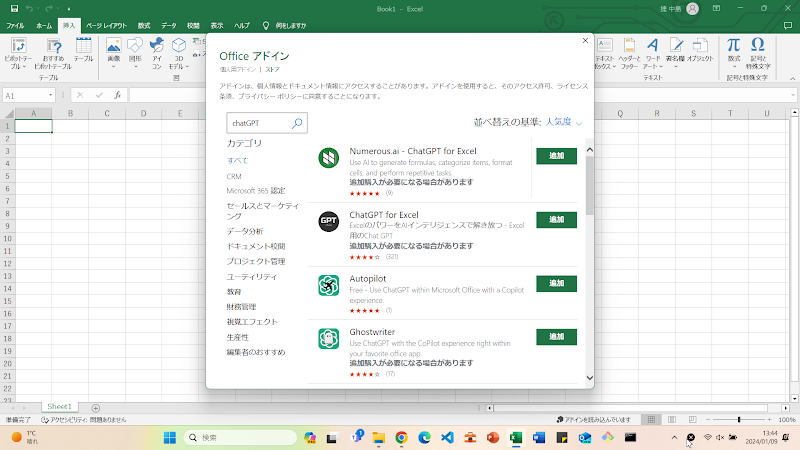Viewport: 800px width, 450px height.
Task: Select the Sheet1 worksheet tab
Action: 59,407
